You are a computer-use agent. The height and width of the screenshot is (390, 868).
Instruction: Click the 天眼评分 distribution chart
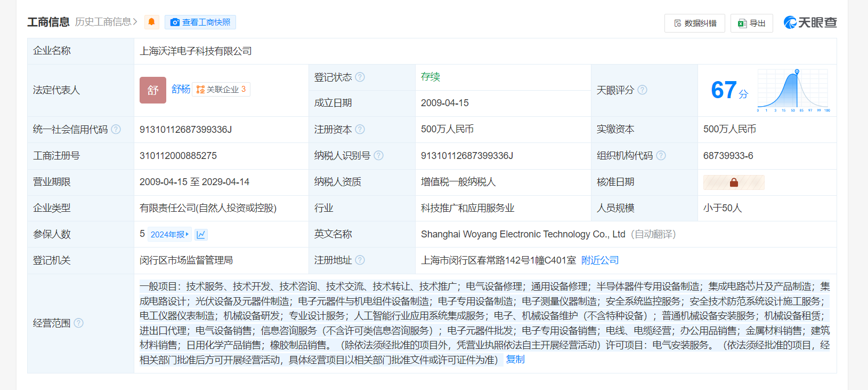[x=793, y=90]
